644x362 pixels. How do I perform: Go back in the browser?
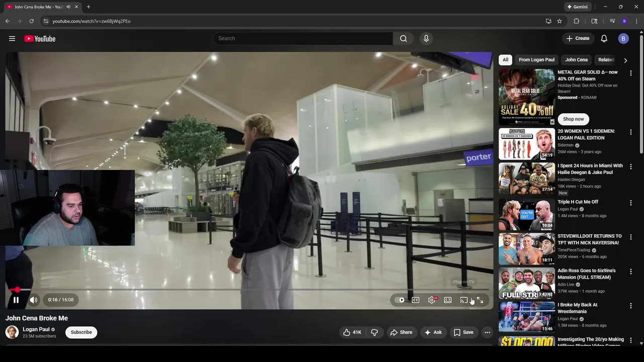(7, 21)
